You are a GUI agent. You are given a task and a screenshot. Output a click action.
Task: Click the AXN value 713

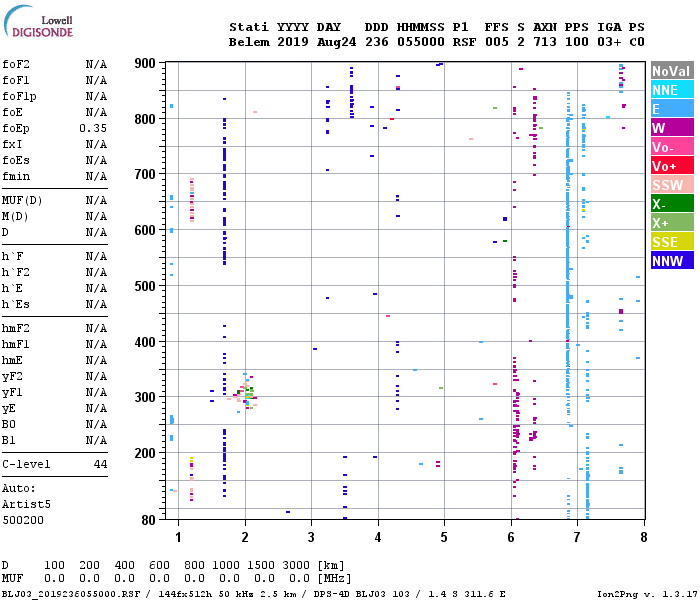click(545, 42)
